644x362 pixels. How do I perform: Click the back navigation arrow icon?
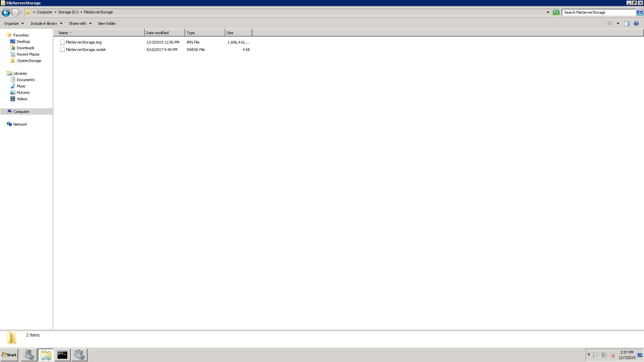point(6,12)
